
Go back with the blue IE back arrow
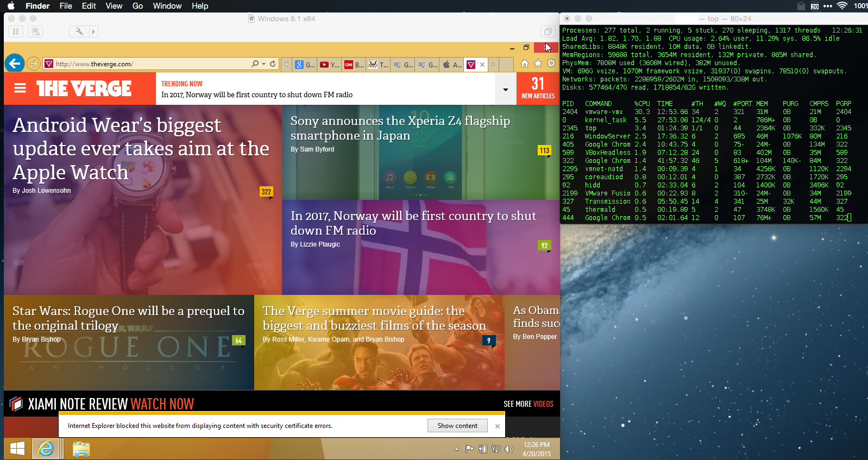[x=15, y=64]
